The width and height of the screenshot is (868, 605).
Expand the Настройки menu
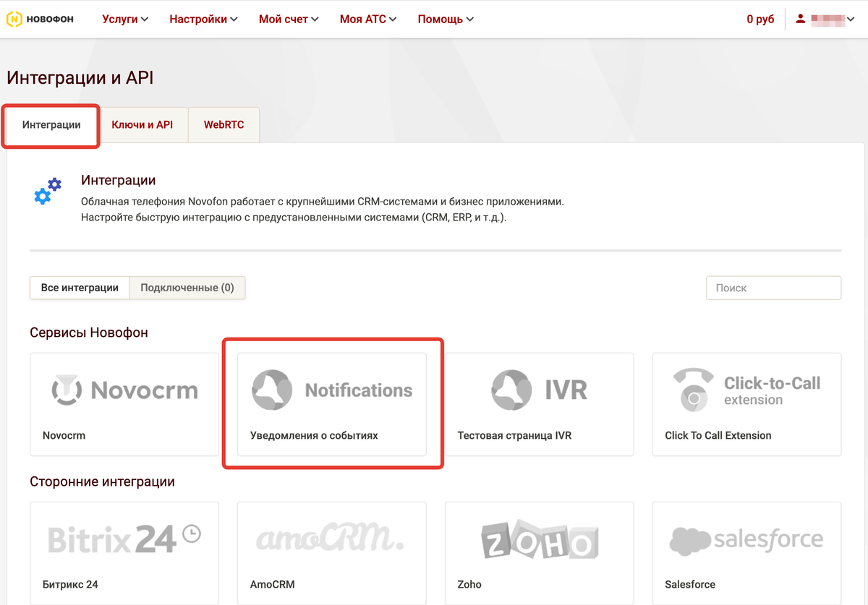click(204, 20)
